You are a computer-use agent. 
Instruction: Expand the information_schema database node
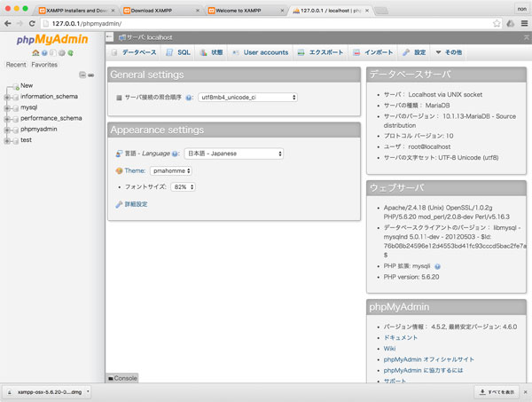pos(7,97)
